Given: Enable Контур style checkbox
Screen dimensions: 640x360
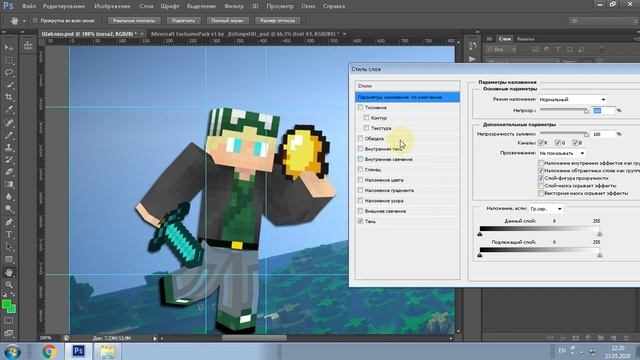Looking at the screenshot, I should coord(366,118).
